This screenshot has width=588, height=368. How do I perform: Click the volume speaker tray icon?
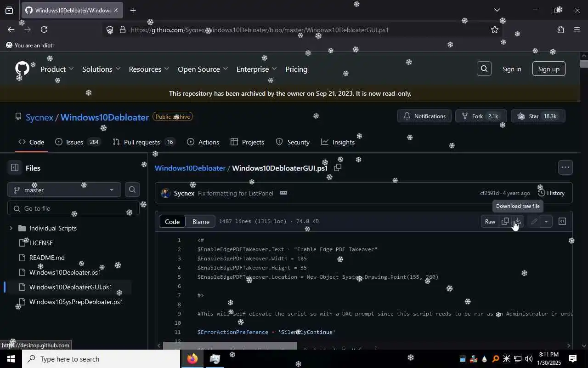pos(529,359)
